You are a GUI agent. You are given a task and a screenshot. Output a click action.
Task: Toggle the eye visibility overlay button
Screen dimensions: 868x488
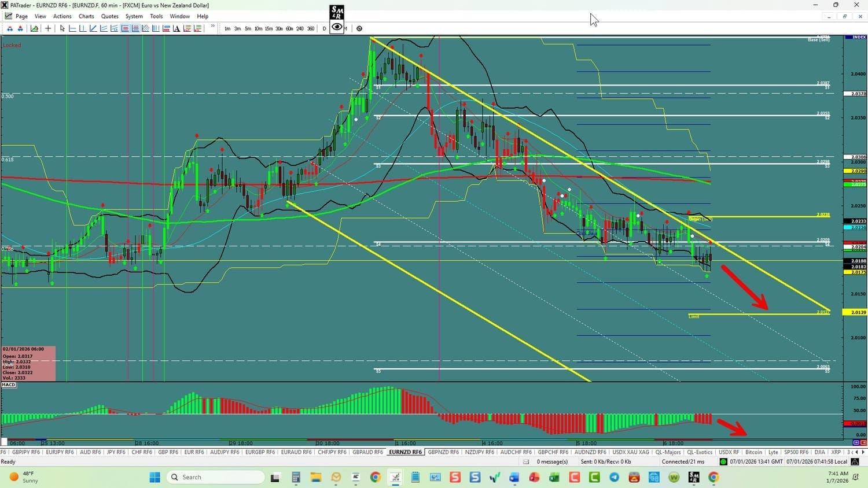(x=337, y=27)
